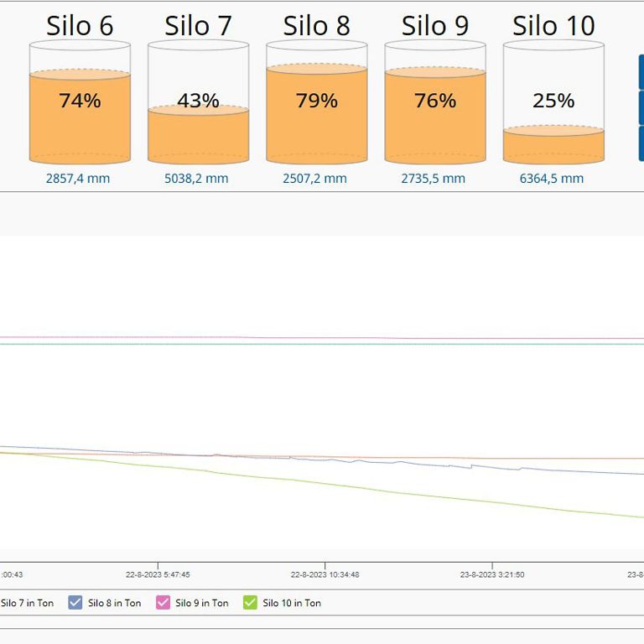The image size is (644, 644).
Task: Click the 23-8-2023 3:21:50 timestamp on the axis
Action: 492,574
